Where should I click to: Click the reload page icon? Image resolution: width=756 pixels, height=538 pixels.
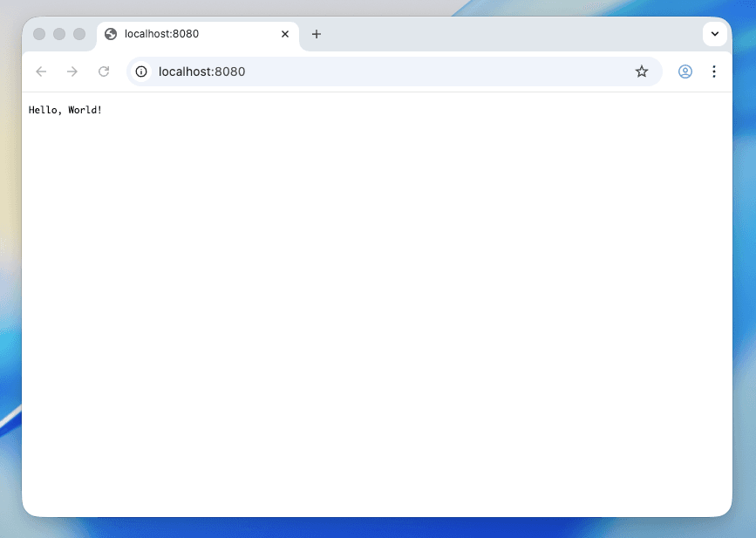point(104,72)
